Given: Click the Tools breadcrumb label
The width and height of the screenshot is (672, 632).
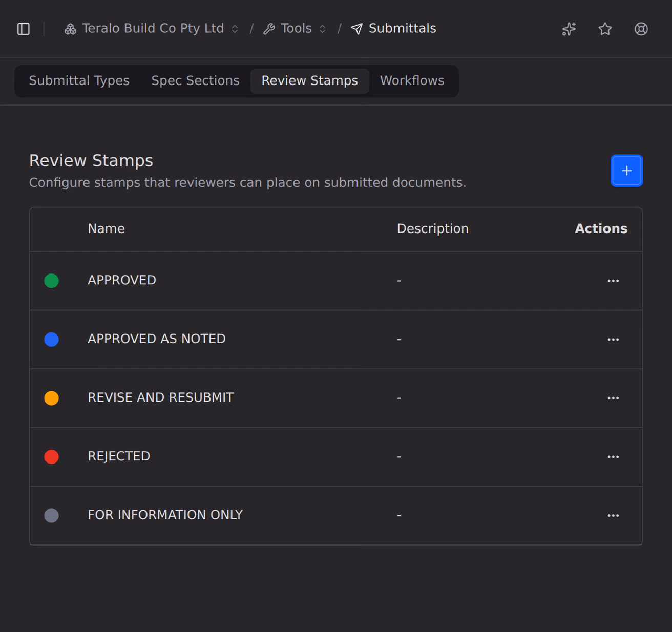Looking at the screenshot, I should tap(296, 28).
